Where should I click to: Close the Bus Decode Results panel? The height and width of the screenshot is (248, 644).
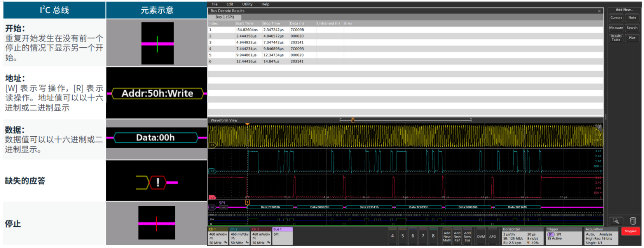[x=599, y=11]
